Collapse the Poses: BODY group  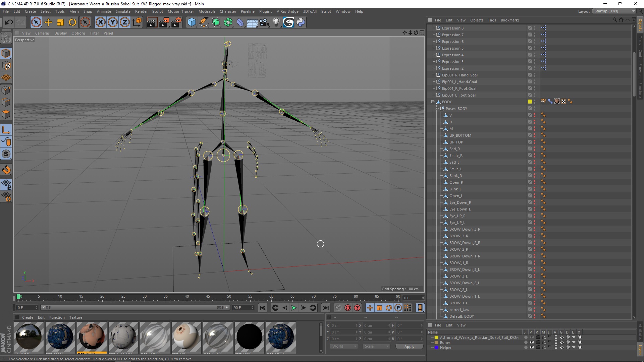coord(436,108)
